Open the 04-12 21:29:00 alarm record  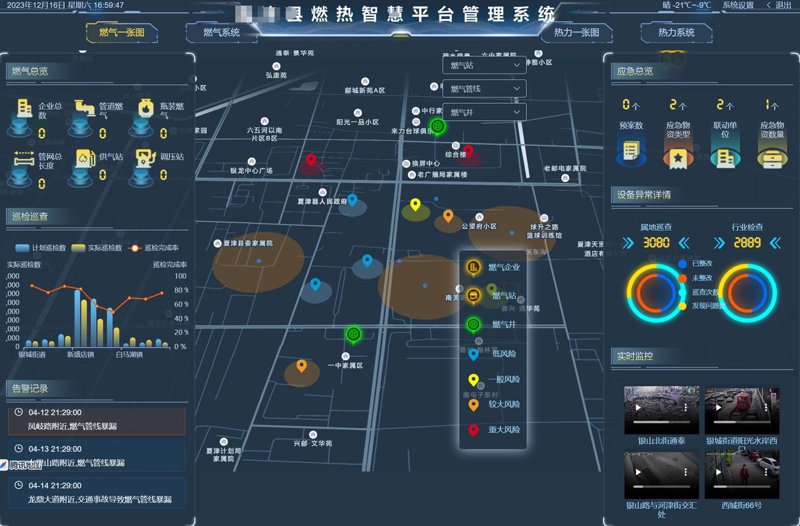click(96, 419)
